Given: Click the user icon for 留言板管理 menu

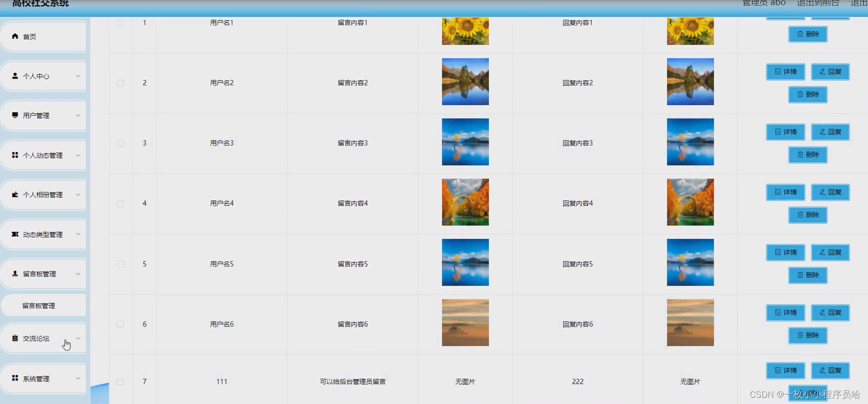Looking at the screenshot, I should click(x=15, y=273).
